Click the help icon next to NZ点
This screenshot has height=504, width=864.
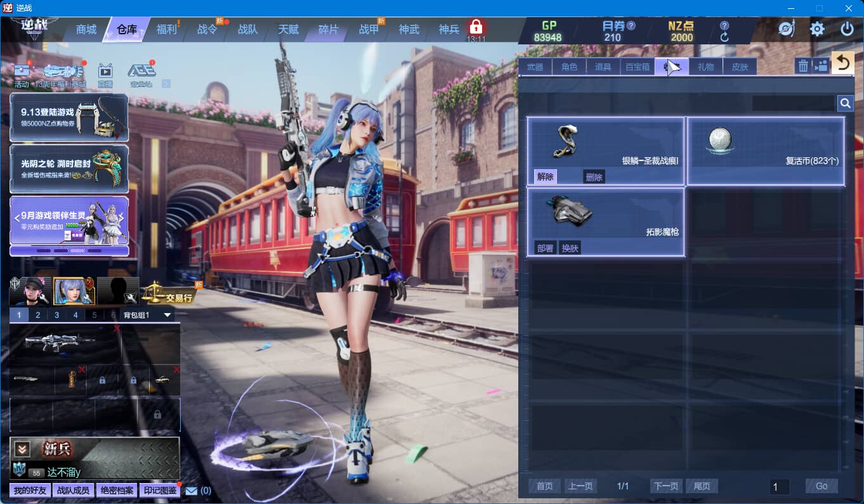click(724, 26)
